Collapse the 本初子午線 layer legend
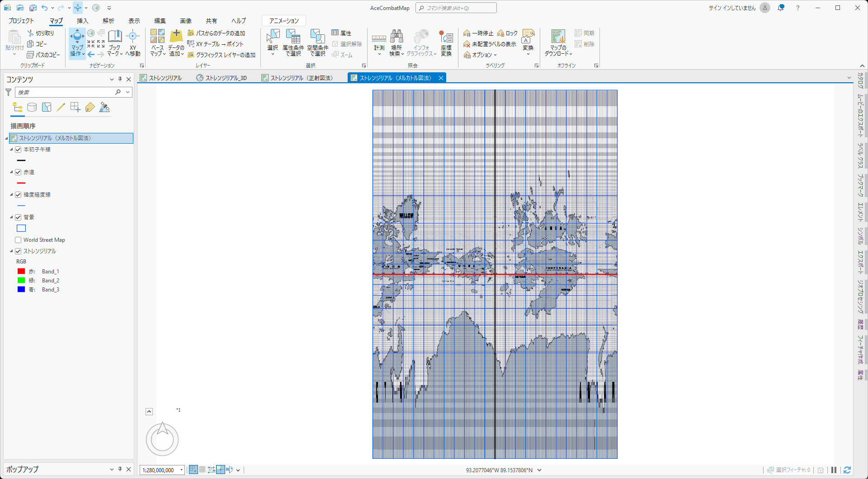868x479 pixels. coord(11,150)
